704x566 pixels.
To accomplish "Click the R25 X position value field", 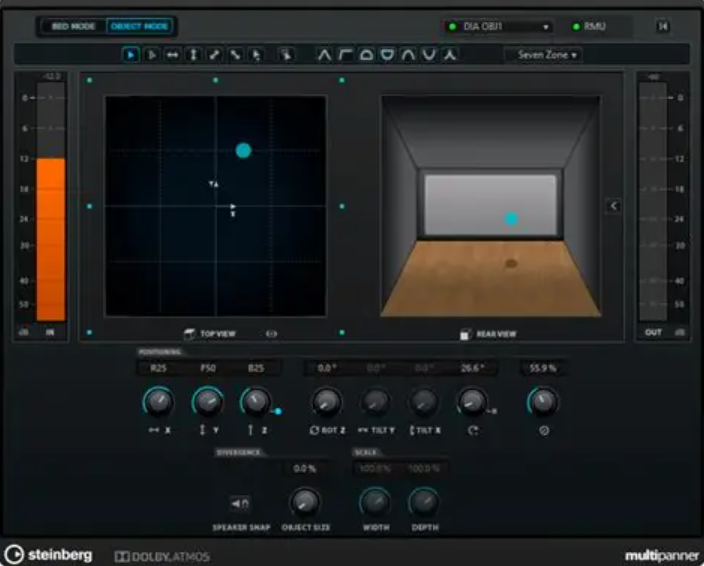I will pyautogui.click(x=158, y=368).
